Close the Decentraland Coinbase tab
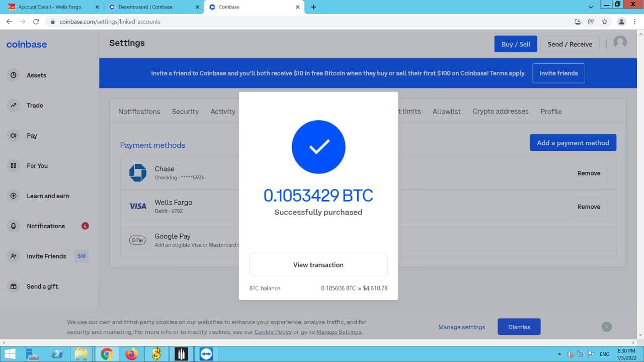644x362 pixels. coord(198,7)
